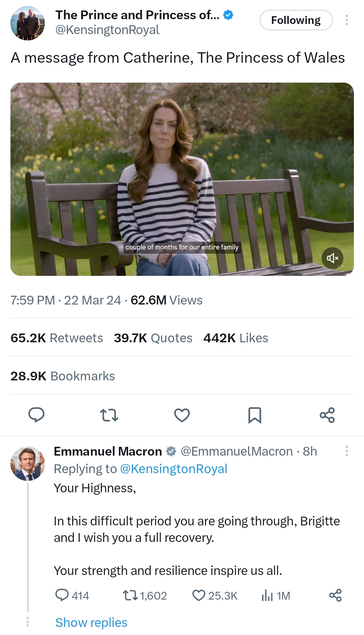Expand hidden replies with Show replies

tap(91, 623)
